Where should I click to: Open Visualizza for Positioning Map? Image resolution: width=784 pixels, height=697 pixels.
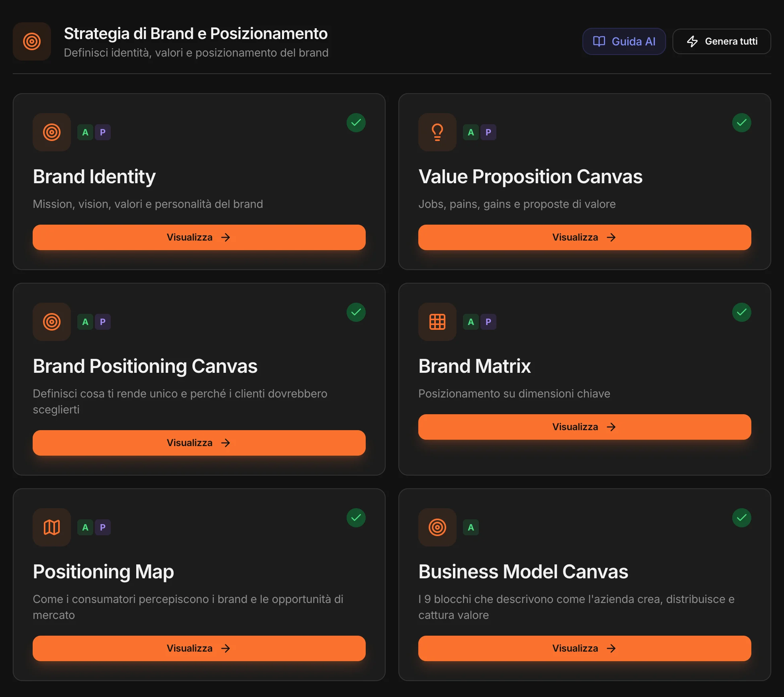click(199, 648)
